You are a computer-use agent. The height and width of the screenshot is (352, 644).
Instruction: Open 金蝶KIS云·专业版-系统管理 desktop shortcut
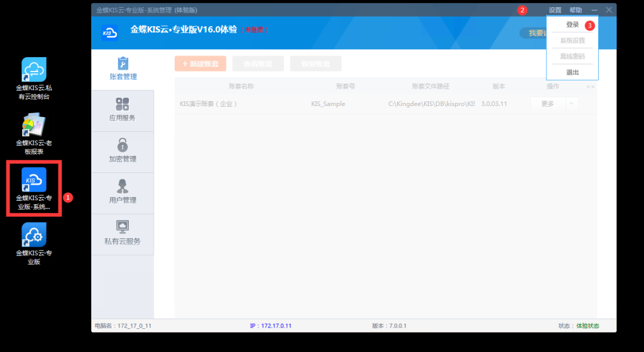33,189
